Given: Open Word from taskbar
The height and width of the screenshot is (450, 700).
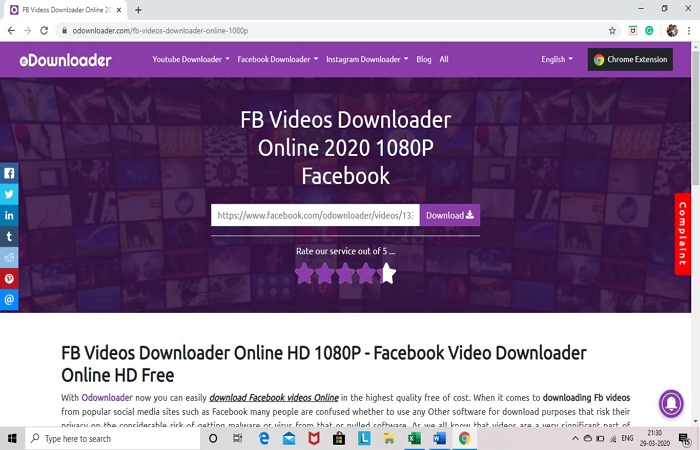Looking at the screenshot, I should (439, 438).
